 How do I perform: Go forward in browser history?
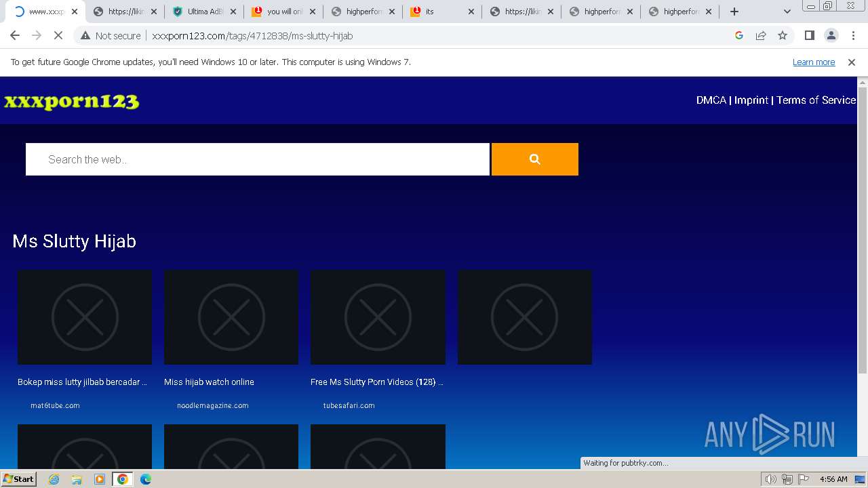(x=37, y=35)
